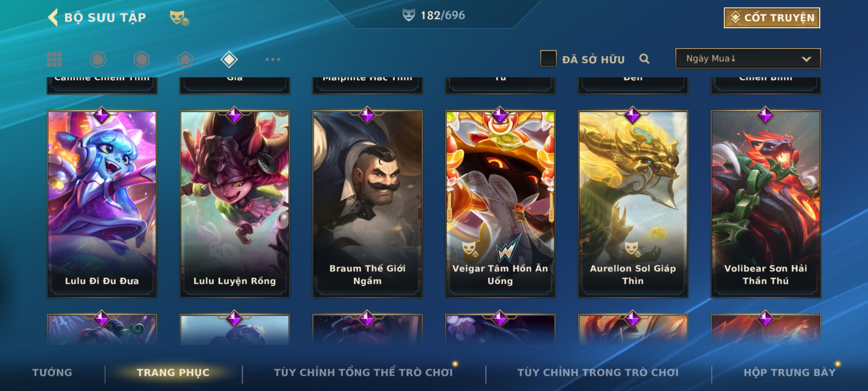Open Veigar Tâm Hồn Ăn Uống skin
The width and height of the screenshot is (868, 391).
500,204
